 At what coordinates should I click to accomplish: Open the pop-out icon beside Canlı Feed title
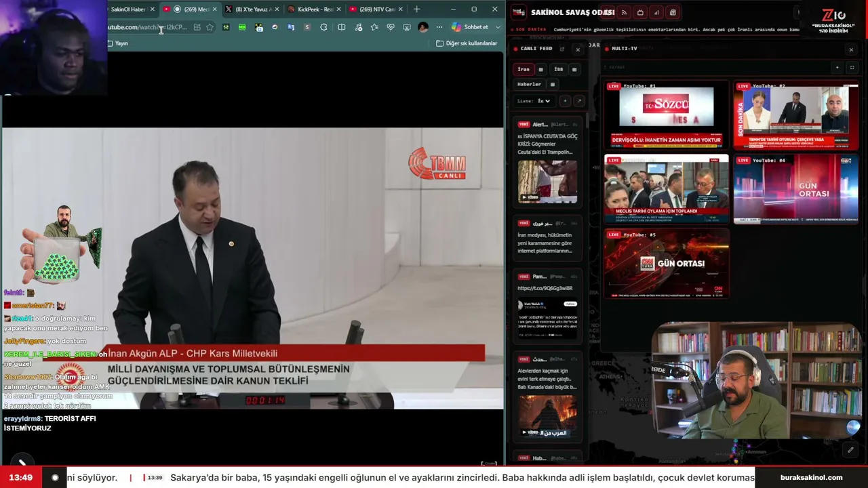tap(561, 49)
